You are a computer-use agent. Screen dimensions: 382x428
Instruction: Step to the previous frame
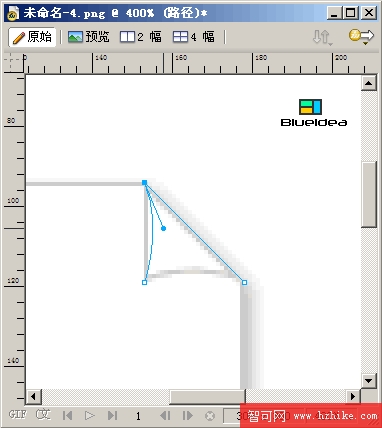pyautogui.click(x=165, y=416)
